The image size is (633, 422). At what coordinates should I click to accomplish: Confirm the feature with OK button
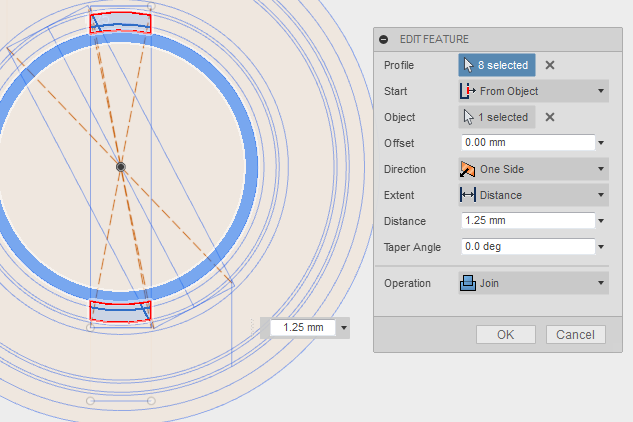coord(506,334)
